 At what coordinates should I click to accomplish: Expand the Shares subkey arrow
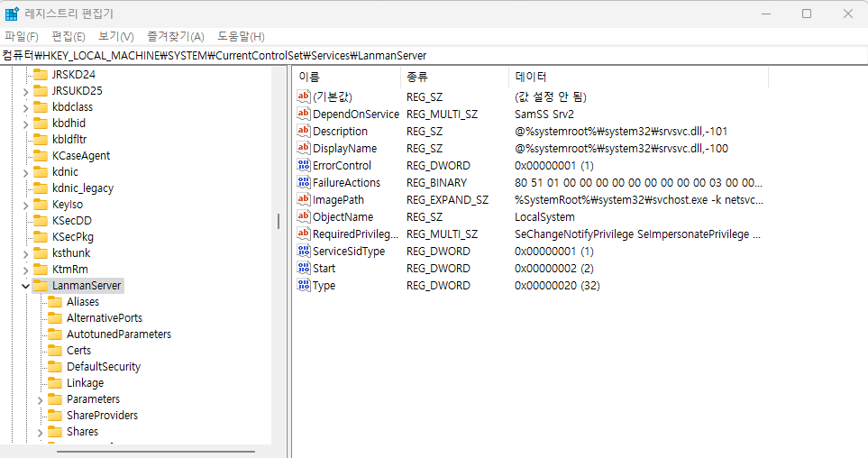click(x=41, y=432)
